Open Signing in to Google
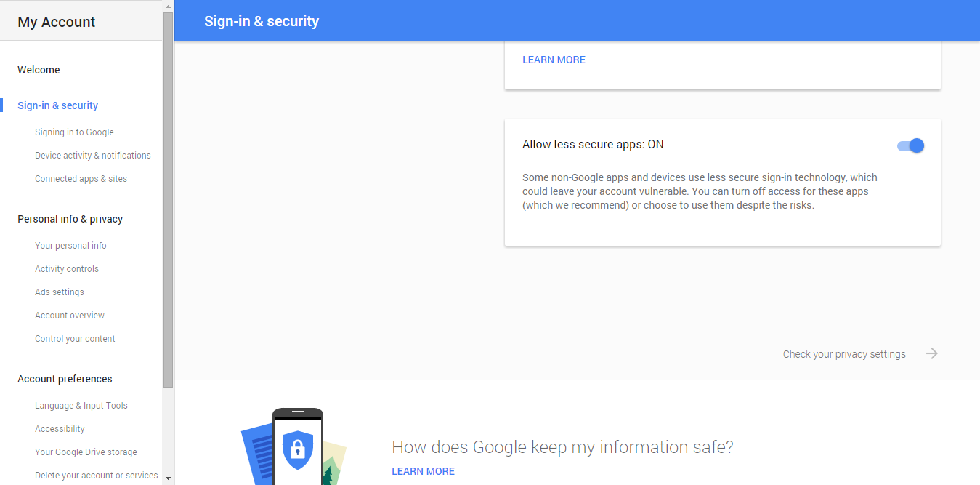Viewport: 980px width, 485px height. pyautogui.click(x=74, y=132)
